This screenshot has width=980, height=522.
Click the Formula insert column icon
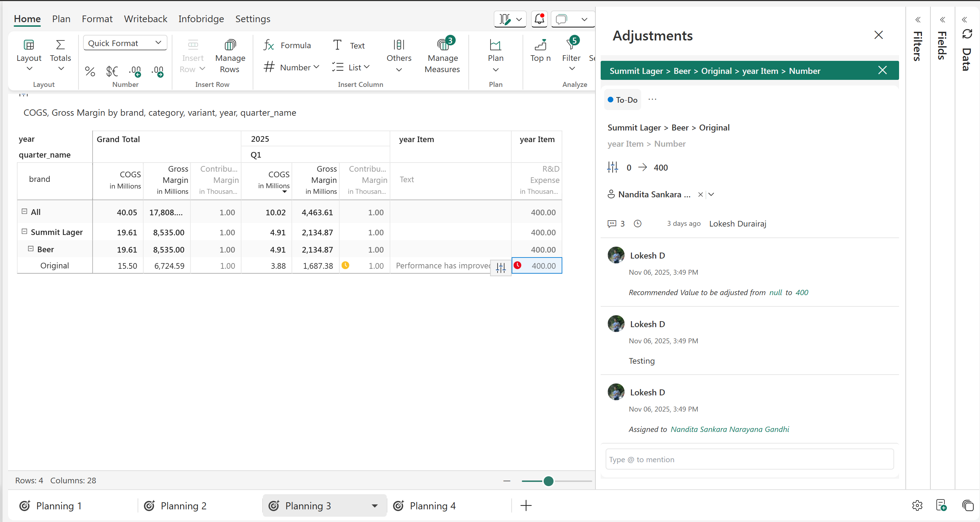coord(268,45)
